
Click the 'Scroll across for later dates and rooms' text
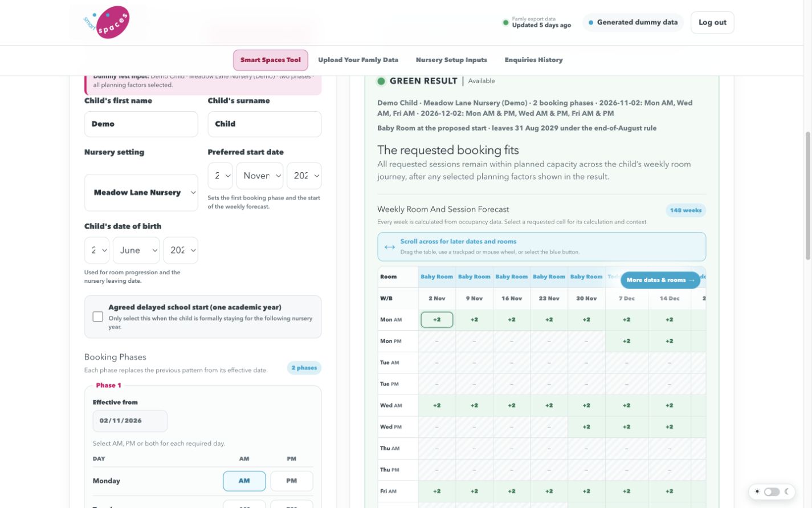pos(458,242)
